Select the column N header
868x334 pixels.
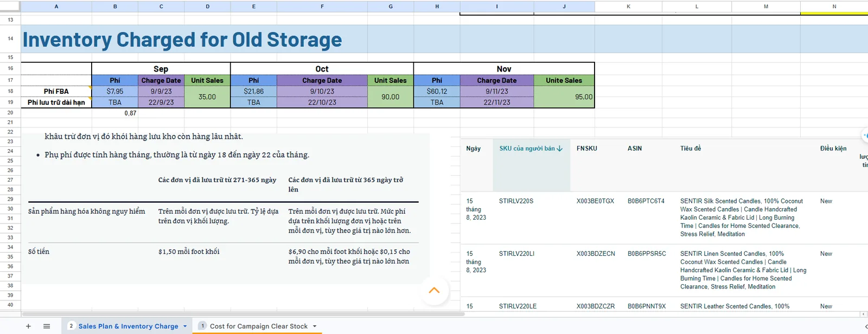point(834,7)
